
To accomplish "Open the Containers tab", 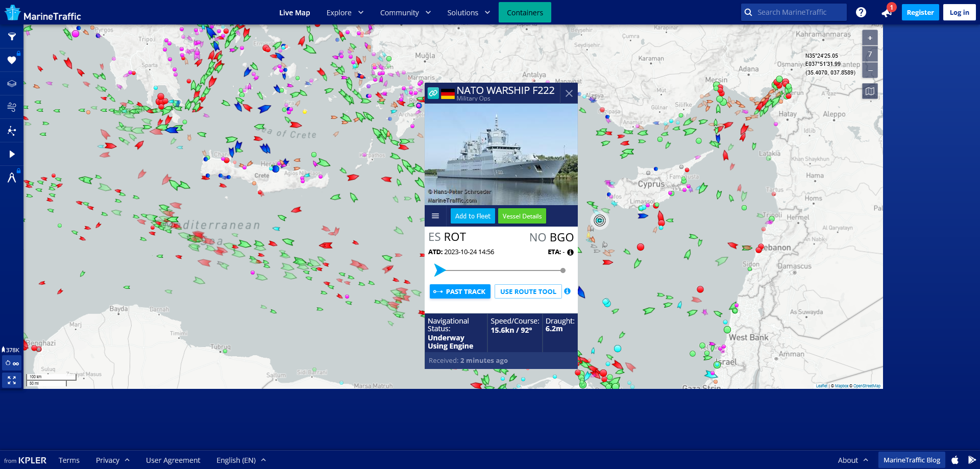I will 525,13.
